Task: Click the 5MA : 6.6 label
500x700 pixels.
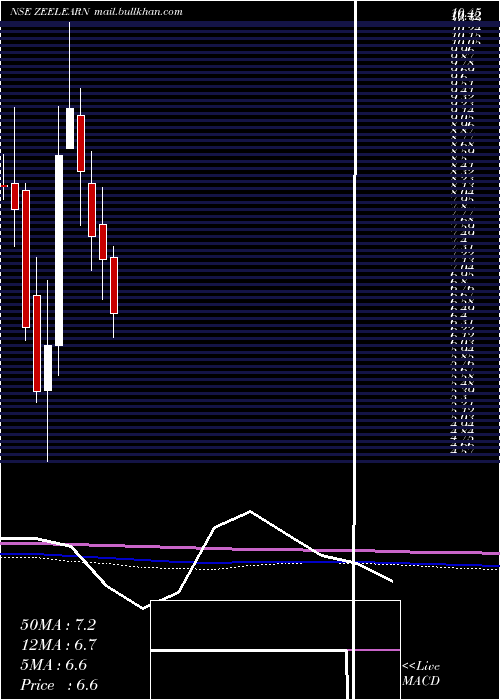Action: click(54, 665)
